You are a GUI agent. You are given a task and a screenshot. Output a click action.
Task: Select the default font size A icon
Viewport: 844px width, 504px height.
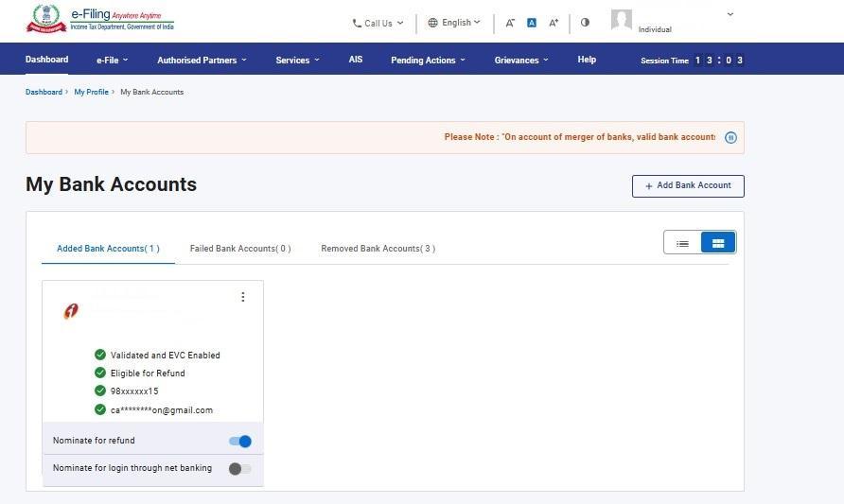532,23
